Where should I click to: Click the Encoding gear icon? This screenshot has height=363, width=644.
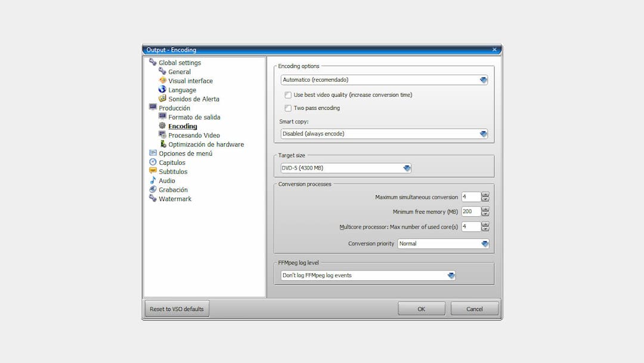click(162, 126)
